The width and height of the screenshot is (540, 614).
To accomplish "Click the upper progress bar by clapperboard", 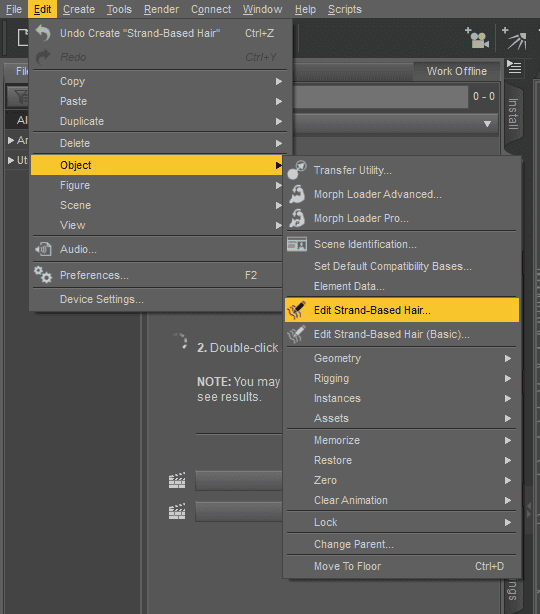I will 239,480.
